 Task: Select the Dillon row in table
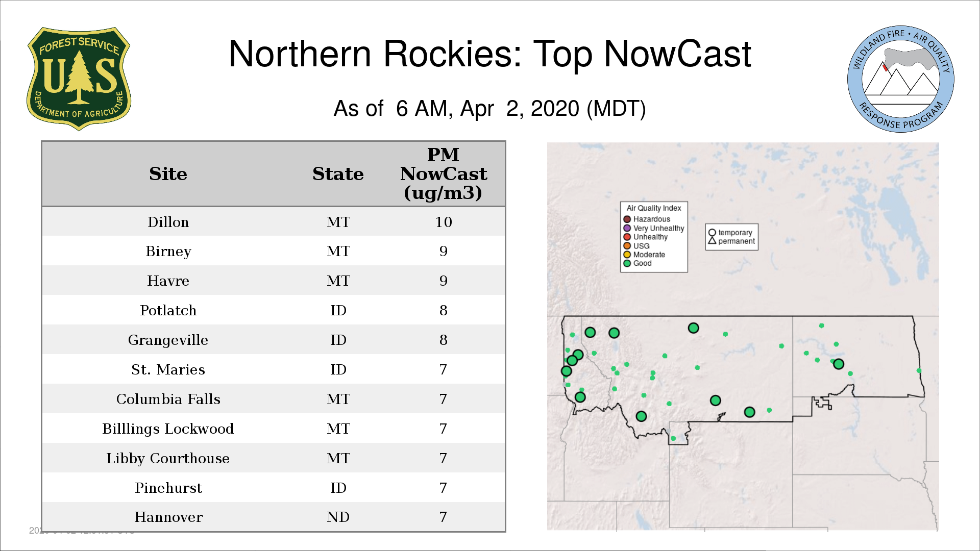tap(273, 222)
